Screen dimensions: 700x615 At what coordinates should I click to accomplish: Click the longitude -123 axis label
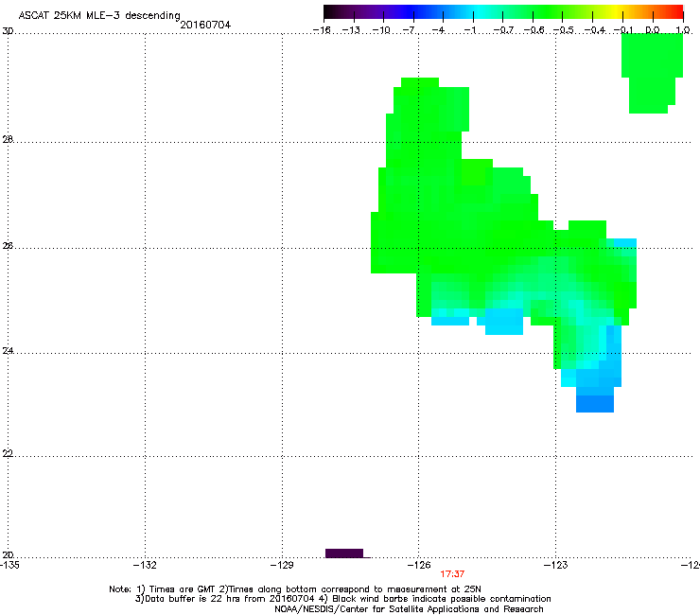click(x=556, y=565)
